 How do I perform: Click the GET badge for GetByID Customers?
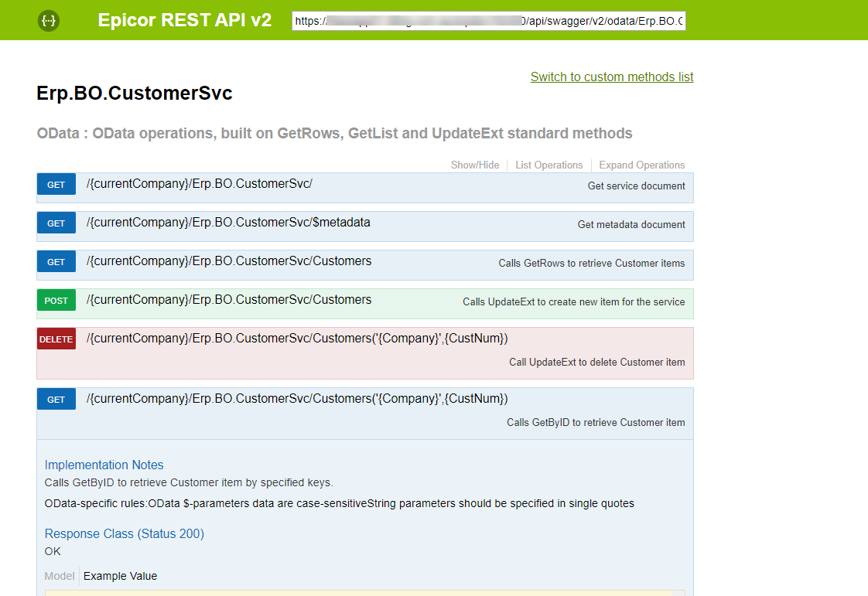[x=56, y=399]
